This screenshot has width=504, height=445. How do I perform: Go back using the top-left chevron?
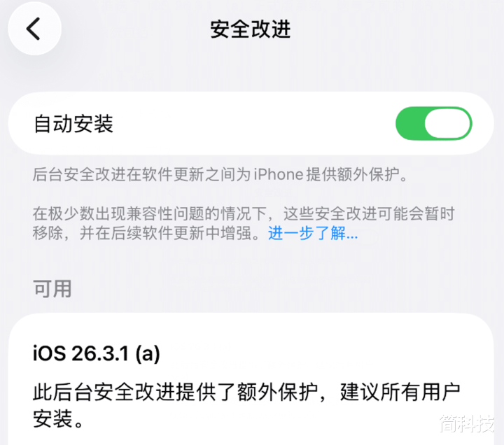pyautogui.click(x=33, y=29)
